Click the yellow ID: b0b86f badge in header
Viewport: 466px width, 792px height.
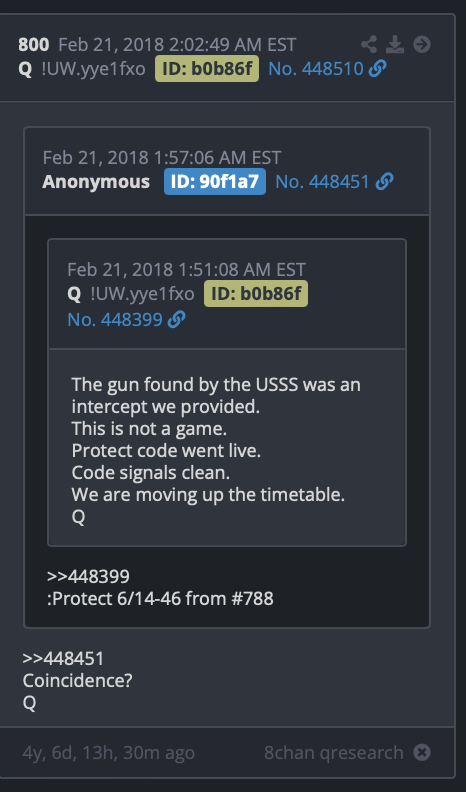[x=207, y=69]
